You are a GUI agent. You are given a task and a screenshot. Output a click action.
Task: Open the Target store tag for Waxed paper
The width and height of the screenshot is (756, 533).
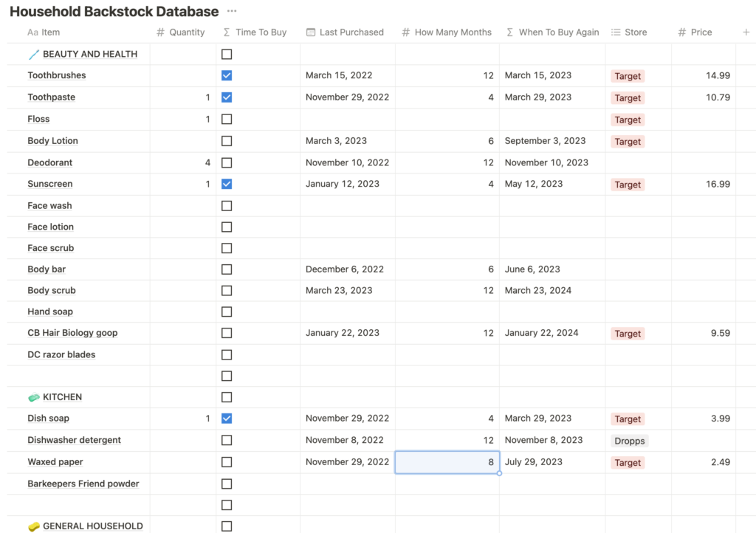[628, 463]
